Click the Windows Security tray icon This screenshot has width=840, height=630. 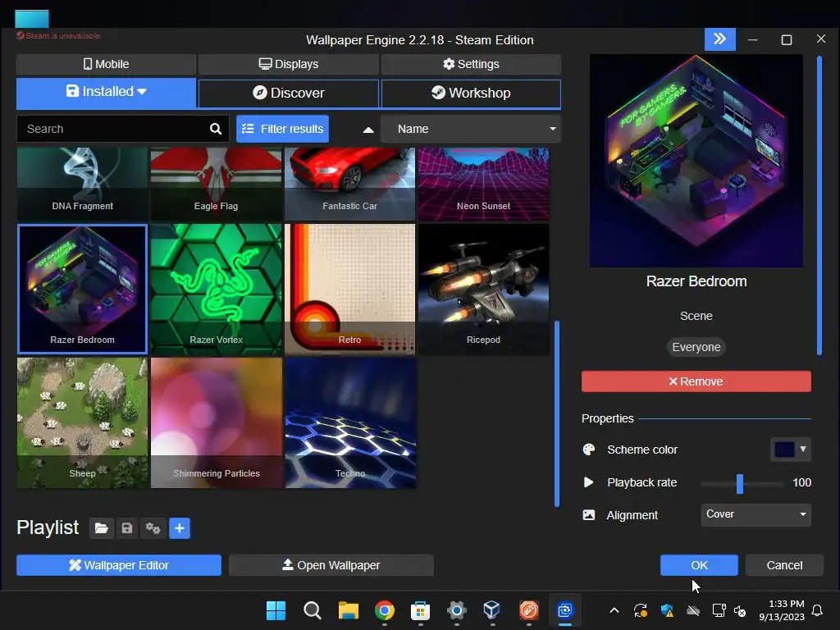click(667, 610)
